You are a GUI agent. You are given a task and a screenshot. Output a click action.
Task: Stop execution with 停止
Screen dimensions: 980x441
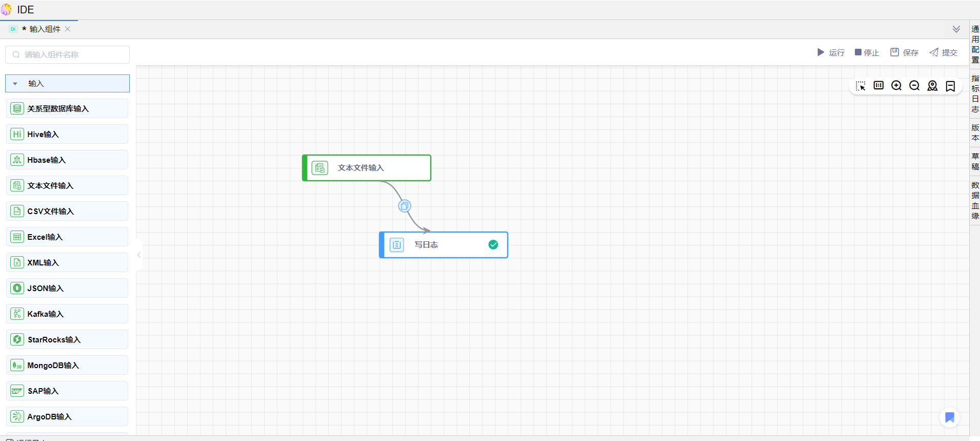[867, 52]
